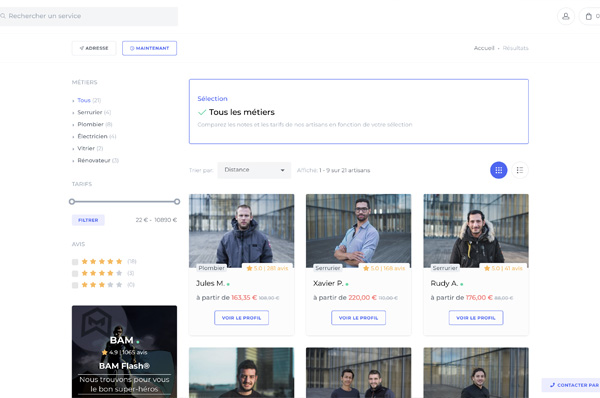This screenshot has width=600, height=398.
Task: Open Rudy A. profile photo
Action: 476,231
